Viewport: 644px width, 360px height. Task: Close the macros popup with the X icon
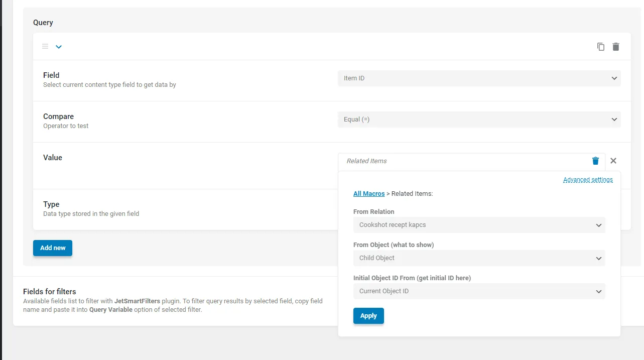click(613, 161)
